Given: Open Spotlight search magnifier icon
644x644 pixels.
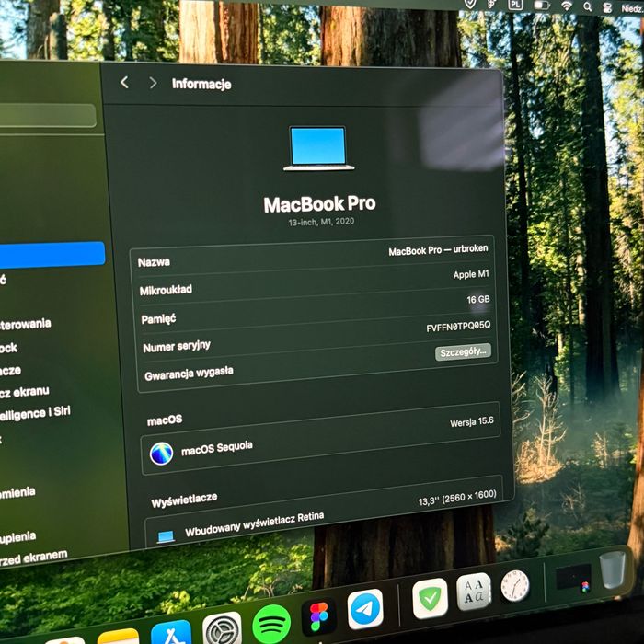Looking at the screenshot, I should click(588, 6).
